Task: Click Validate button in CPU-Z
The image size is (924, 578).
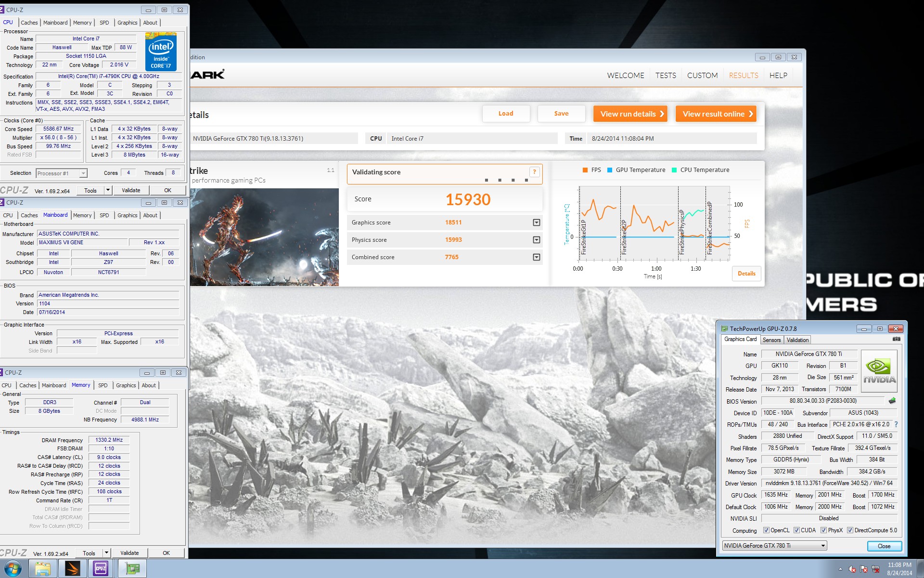Action: (x=130, y=190)
